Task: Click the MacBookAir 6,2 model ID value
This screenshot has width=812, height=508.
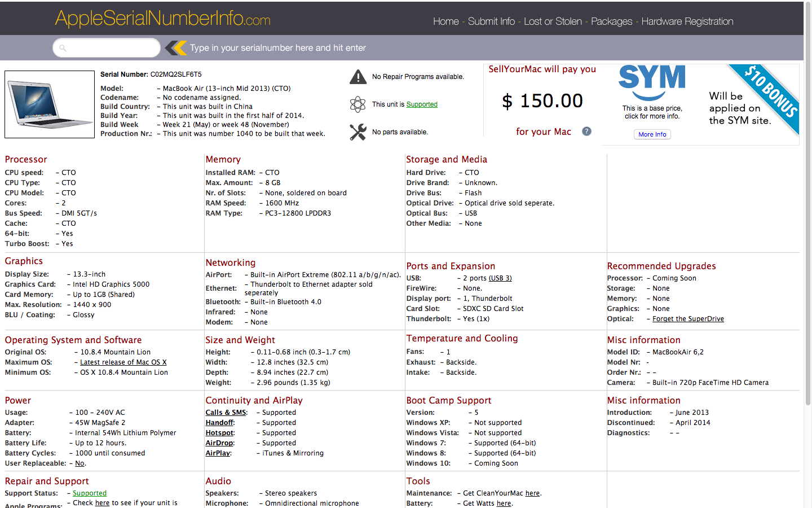Action: point(678,352)
